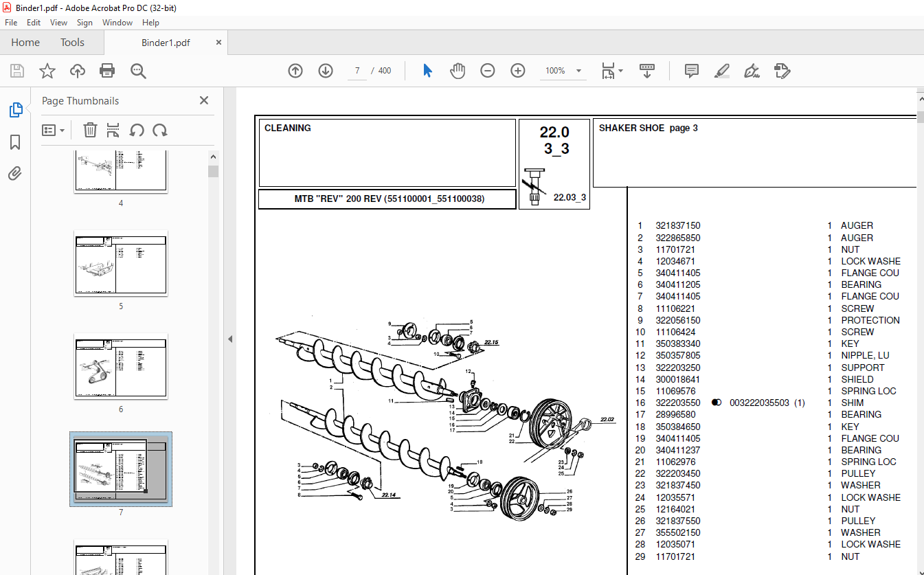Close the Binder1.pdf tab
This screenshot has height=575, width=924.
click(219, 43)
